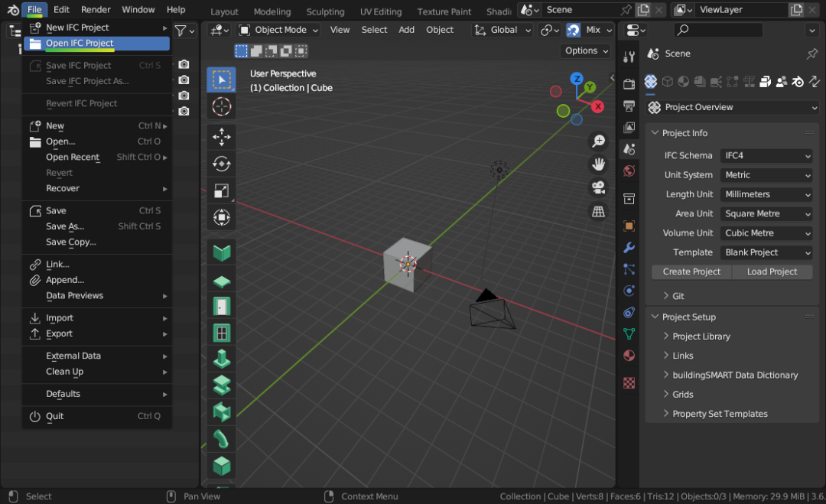The image size is (826, 504).
Task: Click the Blender properties tab icon
Action: pyautogui.click(x=798, y=81)
